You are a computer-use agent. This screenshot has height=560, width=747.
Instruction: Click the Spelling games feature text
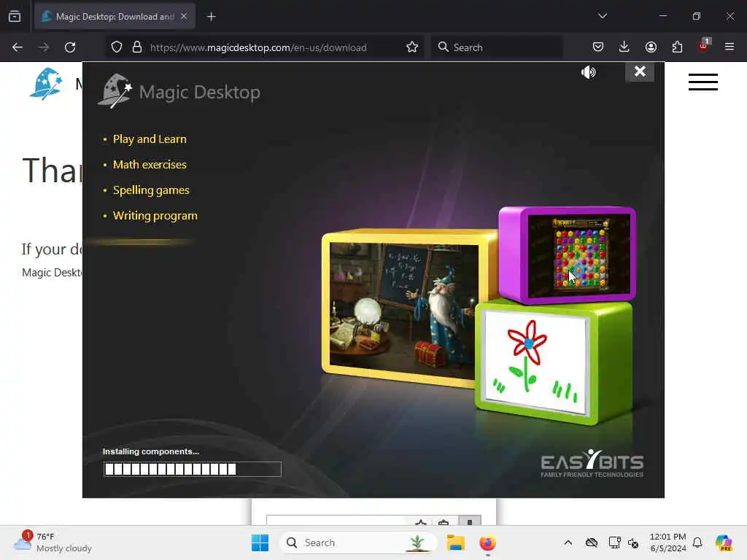[151, 190]
